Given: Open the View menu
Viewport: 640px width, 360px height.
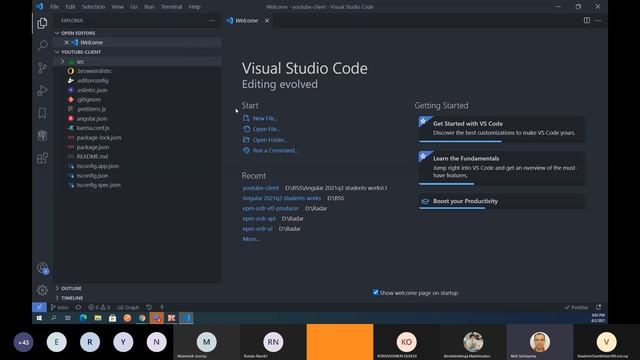Looking at the screenshot, I should [117, 7].
